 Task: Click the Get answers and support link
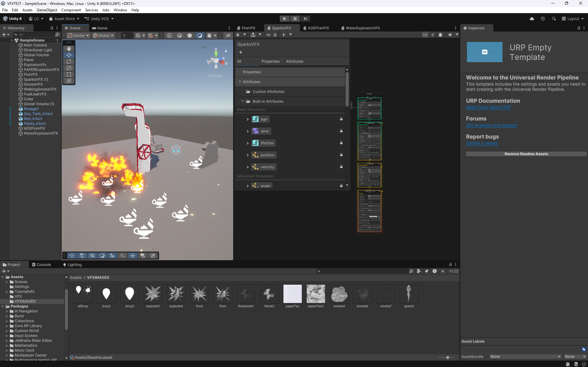[x=491, y=125]
